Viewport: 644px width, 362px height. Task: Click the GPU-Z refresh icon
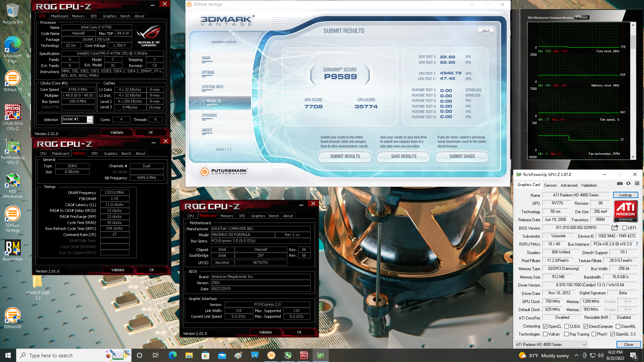tap(628, 183)
